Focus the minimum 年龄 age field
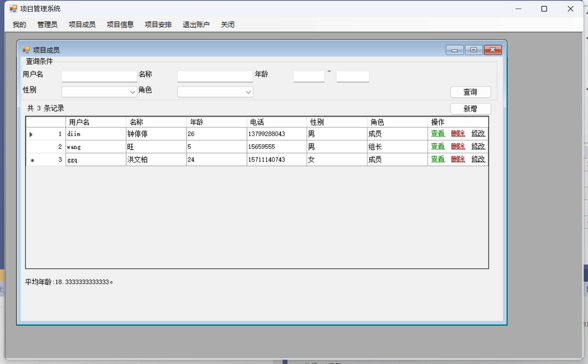The height and width of the screenshot is (364, 588). pos(309,76)
